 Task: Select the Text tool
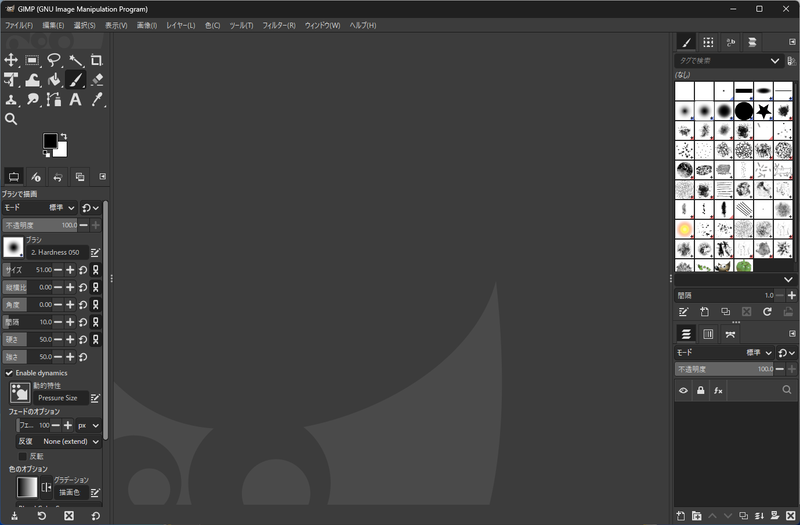76,99
